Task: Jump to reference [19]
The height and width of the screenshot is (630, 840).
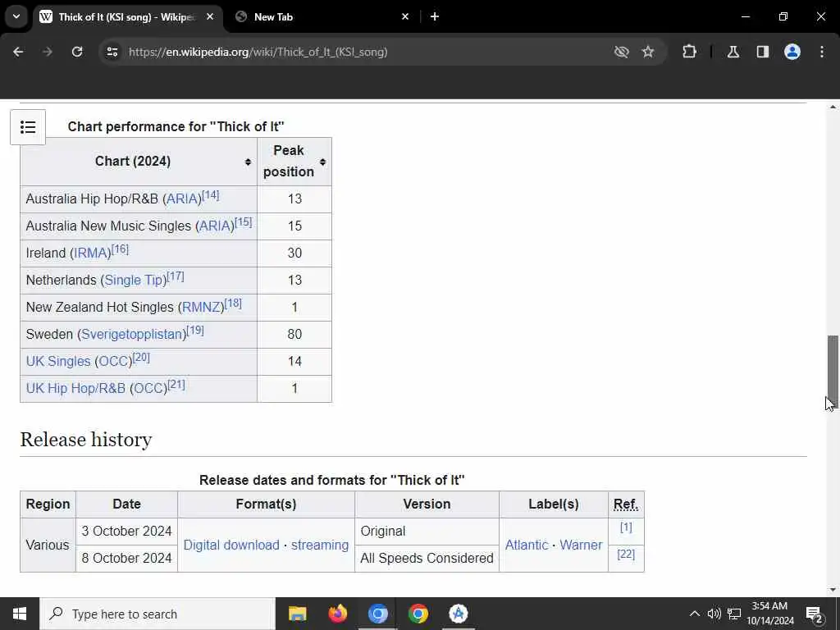Action: pos(195,330)
